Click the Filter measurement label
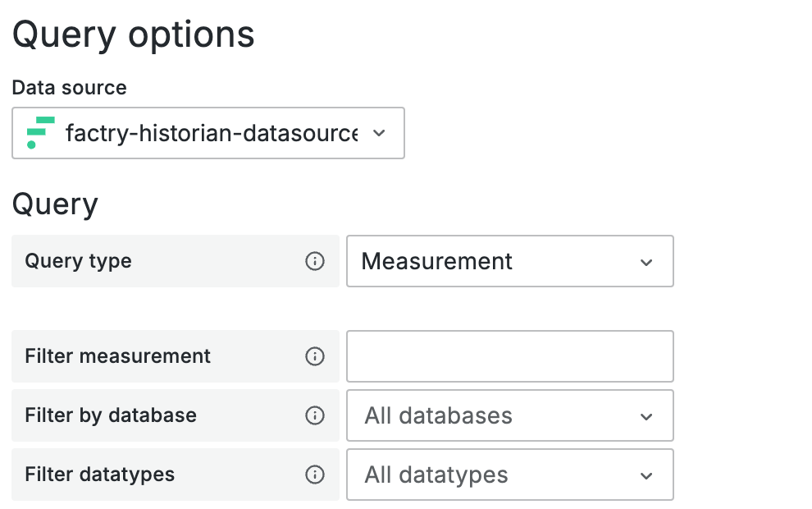This screenshot has height=509, width=812. (117, 356)
